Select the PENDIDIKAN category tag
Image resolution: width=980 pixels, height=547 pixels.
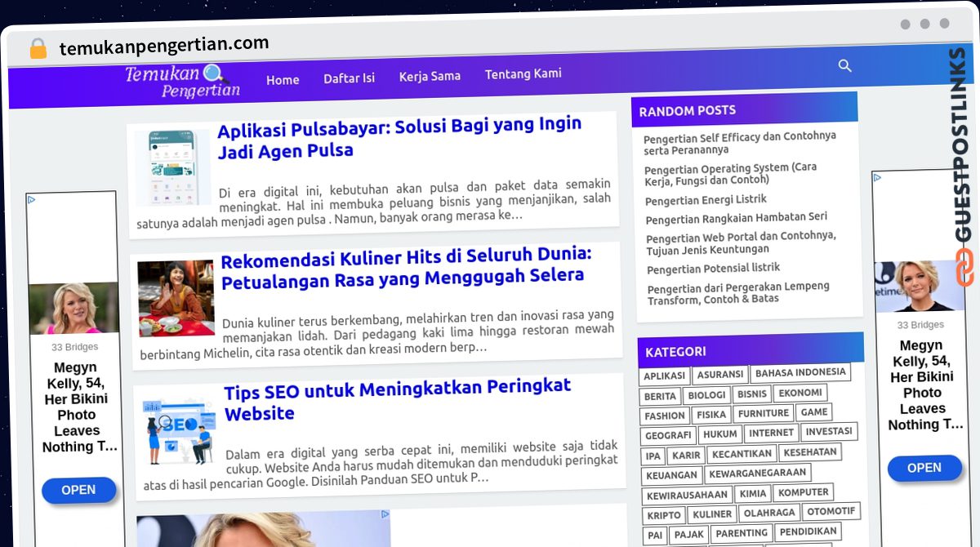[808, 531]
